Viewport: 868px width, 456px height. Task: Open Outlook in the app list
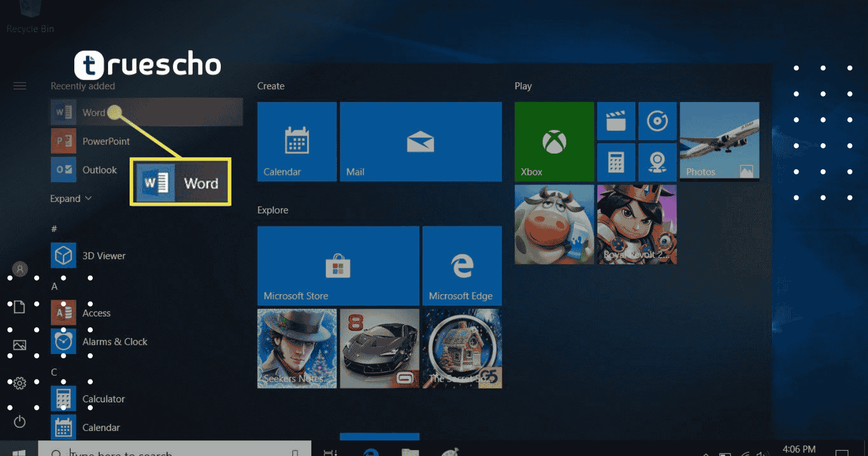(x=99, y=170)
